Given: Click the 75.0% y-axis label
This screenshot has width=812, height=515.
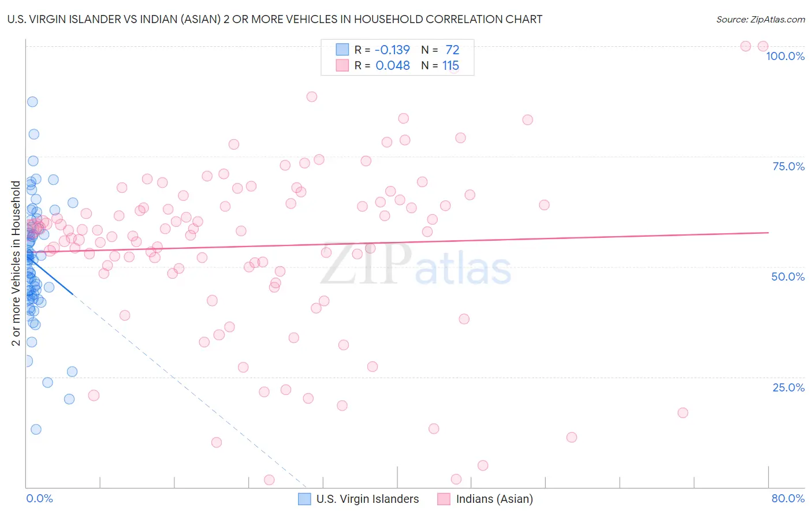Looking at the screenshot, I should point(788,166).
